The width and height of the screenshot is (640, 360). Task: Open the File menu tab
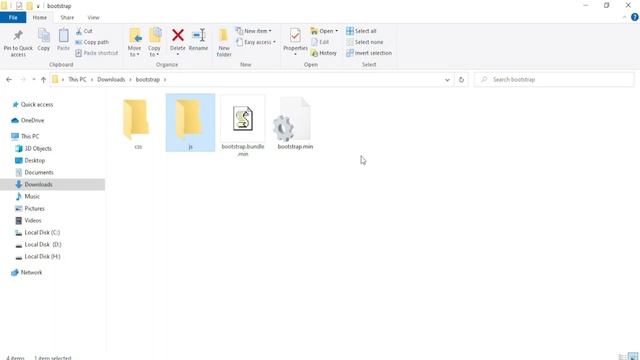pos(13,18)
